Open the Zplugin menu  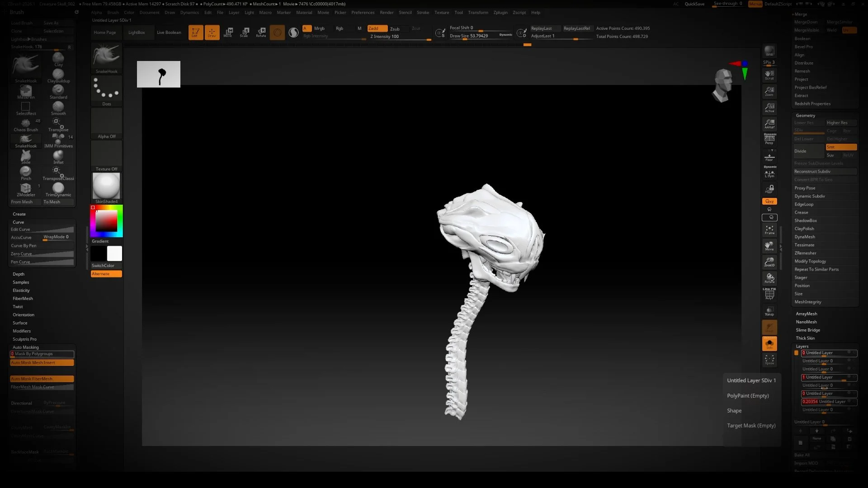click(500, 12)
